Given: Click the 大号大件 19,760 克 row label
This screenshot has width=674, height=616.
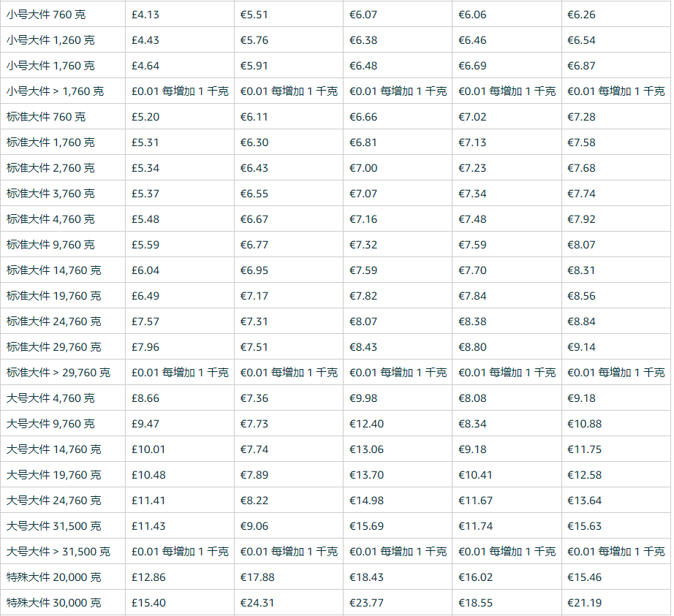Looking at the screenshot, I should 54,475.
